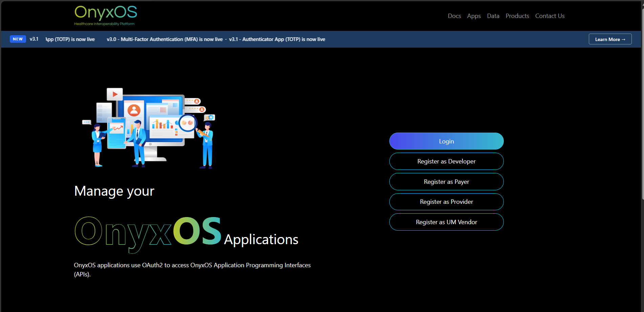Click the MFA is now live announcement
The image size is (644, 312).
pyautogui.click(x=165, y=39)
